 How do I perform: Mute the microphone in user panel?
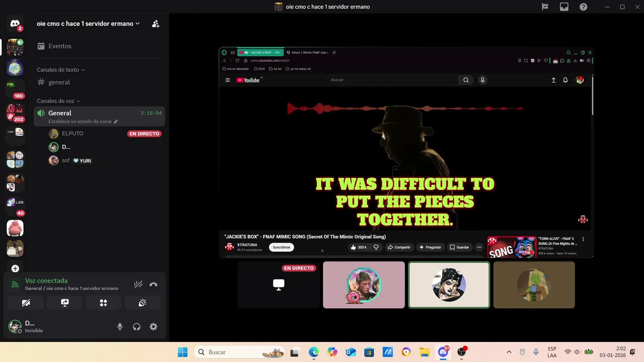pos(120,327)
